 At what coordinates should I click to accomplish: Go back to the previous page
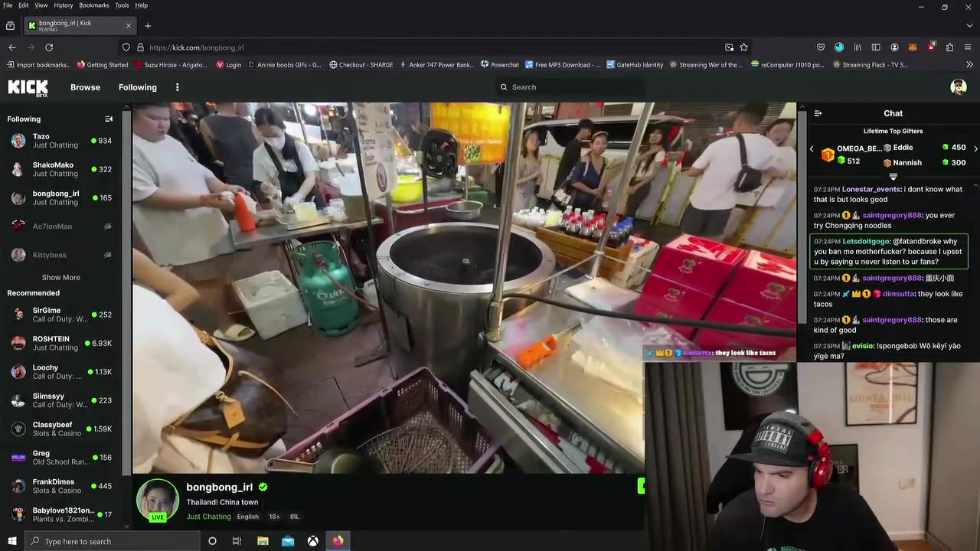(x=12, y=47)
